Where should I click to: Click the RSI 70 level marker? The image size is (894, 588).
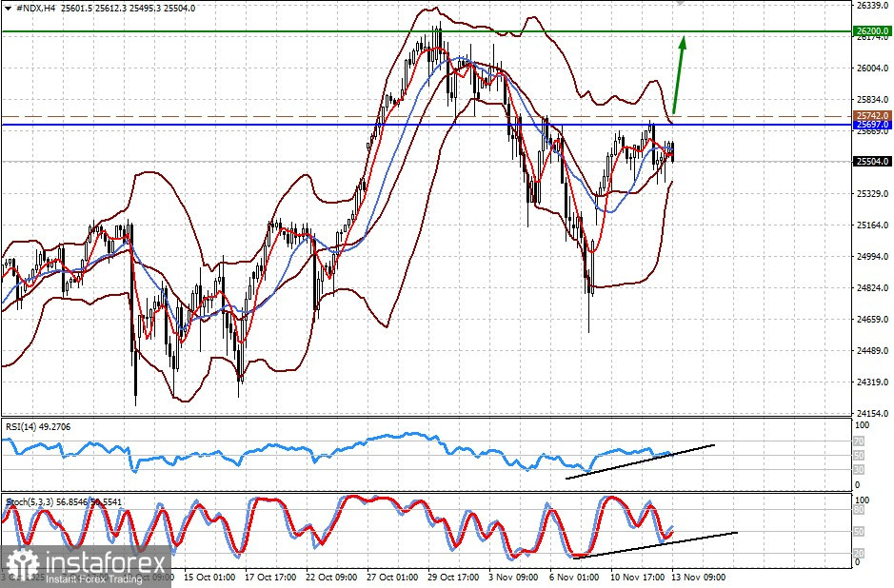click(x=859, y=441)
